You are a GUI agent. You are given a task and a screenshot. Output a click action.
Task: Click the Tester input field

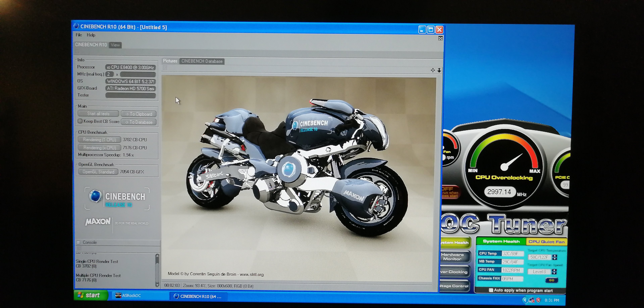pyautogui.click(x=130, y=95)
